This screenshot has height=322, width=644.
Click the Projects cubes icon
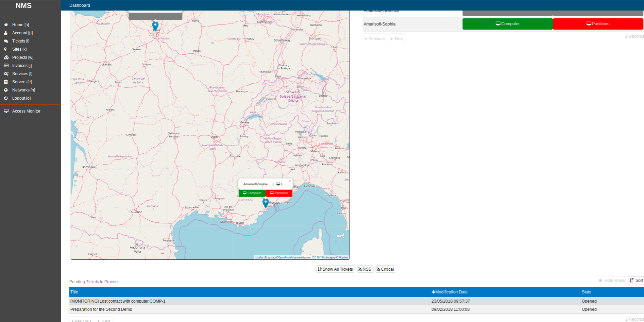coord(6,57)
